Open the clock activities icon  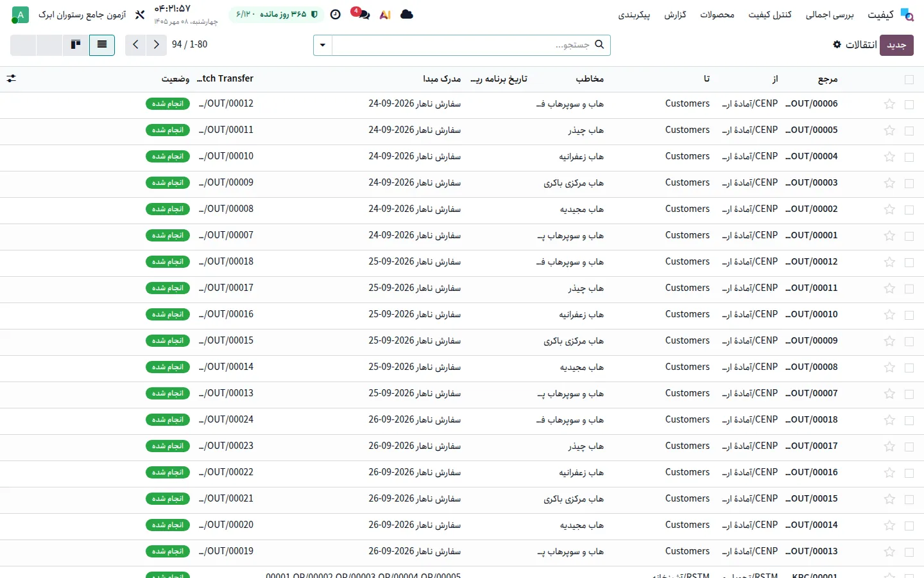point(335,14)
